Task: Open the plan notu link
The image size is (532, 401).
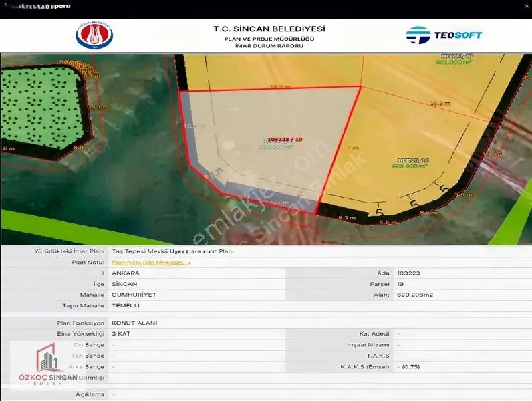Action: click(151, 262)
